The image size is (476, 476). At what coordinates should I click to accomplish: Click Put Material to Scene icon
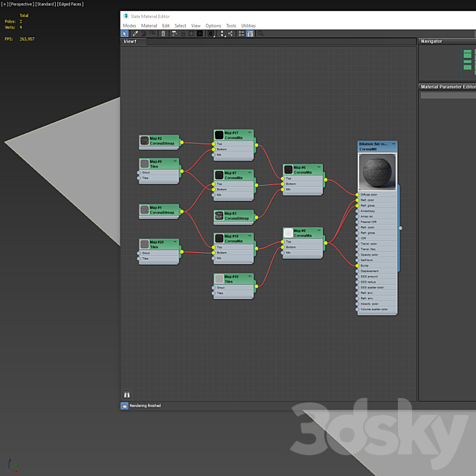point(144,33)
